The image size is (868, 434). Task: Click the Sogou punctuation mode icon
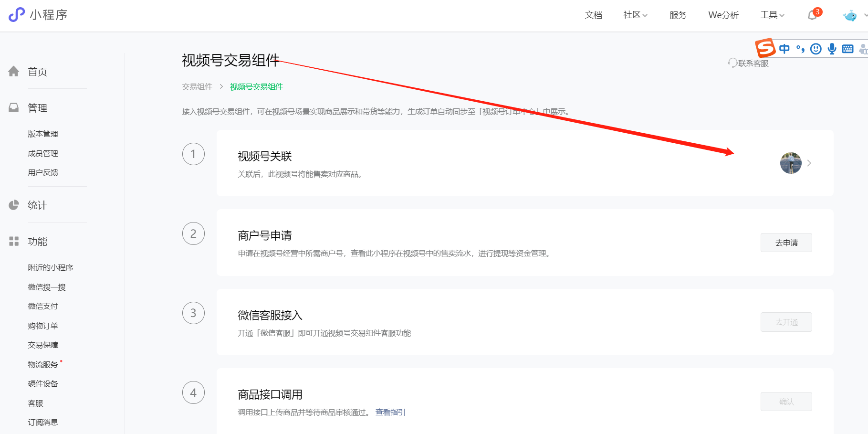(x=801, y=49)
